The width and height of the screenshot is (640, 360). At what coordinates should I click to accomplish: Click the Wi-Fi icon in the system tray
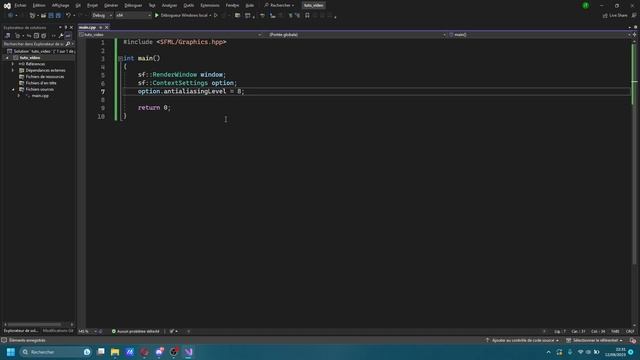580,352
